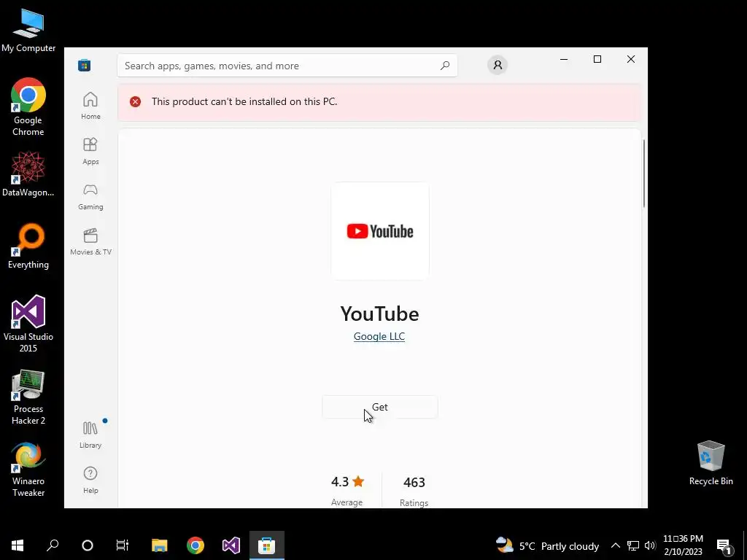
Task: Open Winaero Tweaker desktop shortcut
Action: click(28, 470)
